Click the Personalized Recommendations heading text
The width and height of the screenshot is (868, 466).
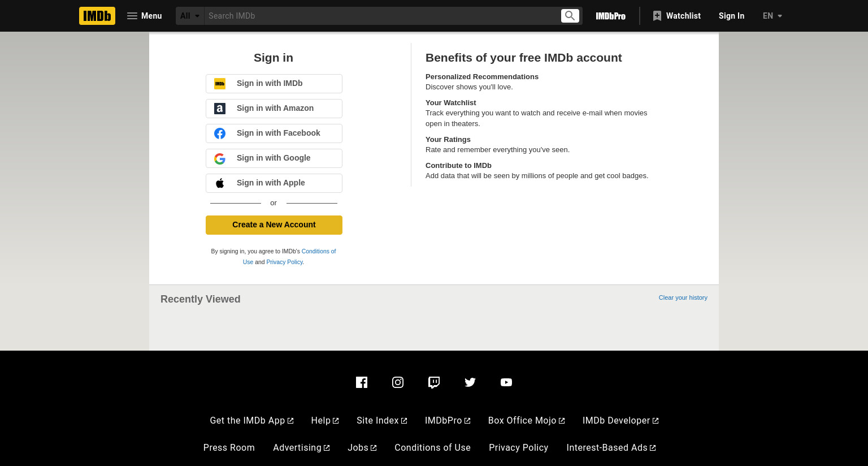(x=482, y=76)
